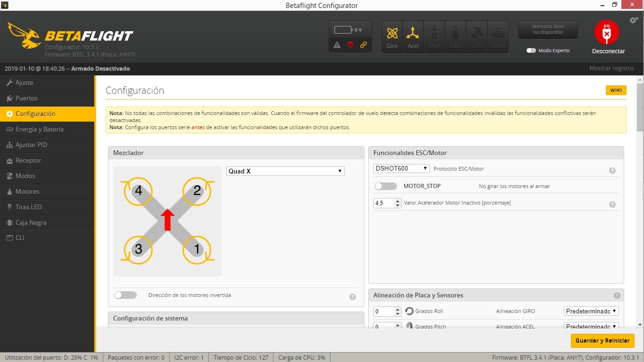Click Mostrar registro link

point(611,68)
